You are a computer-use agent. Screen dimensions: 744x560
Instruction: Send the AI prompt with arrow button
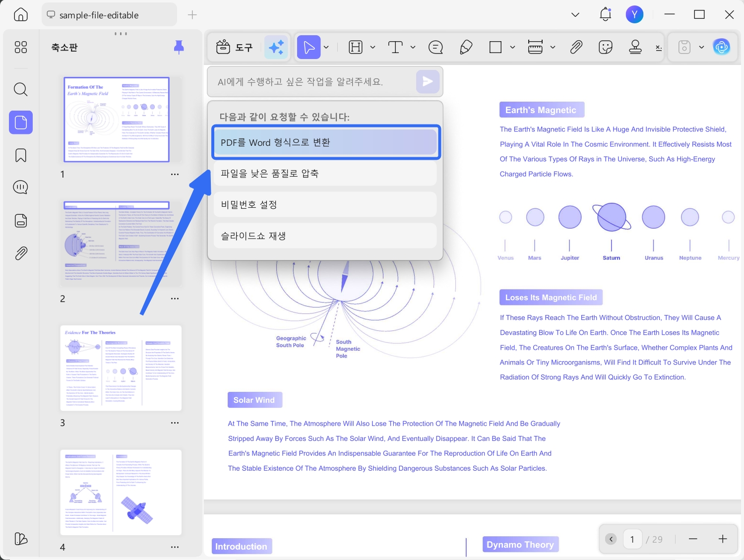click(428, 81)
